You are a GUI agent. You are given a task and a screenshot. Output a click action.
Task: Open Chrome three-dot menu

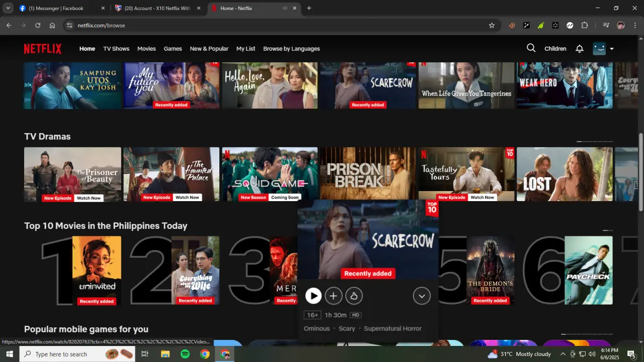[635, 25]
